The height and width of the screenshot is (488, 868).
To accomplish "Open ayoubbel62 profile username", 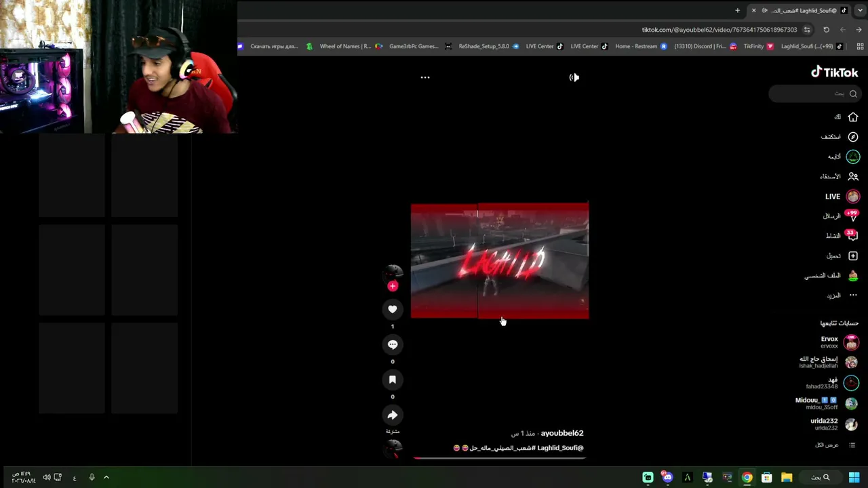I will pyautogui.click(x=562, y=433).
